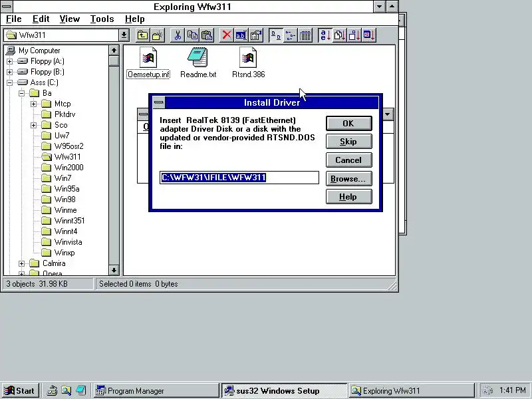This screenshot has width=532, height=399.
Task: Click the Explorer quick launch magnifier icon
Action: click(66, 391)
